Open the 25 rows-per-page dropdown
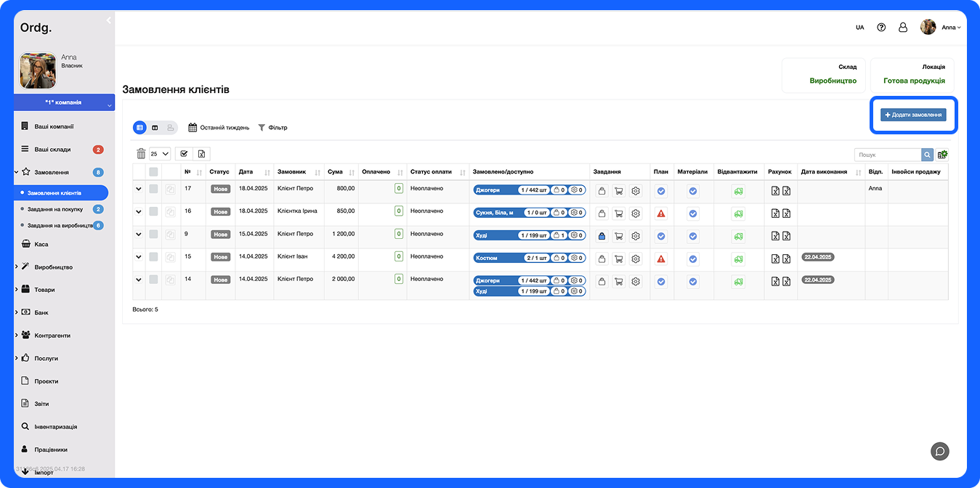Screen dimensions: 980x488 click(160, 153)
